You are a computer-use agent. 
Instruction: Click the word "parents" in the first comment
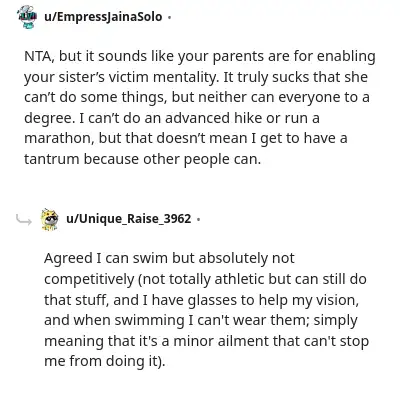click(x=238, y=57)
